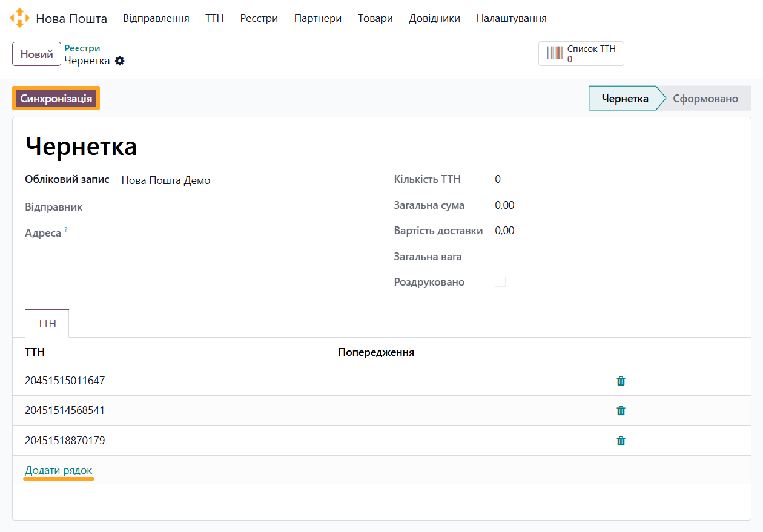The image size is (763, 532).
Task: Click the Загальна сума value 0,00
Action: 504,205
